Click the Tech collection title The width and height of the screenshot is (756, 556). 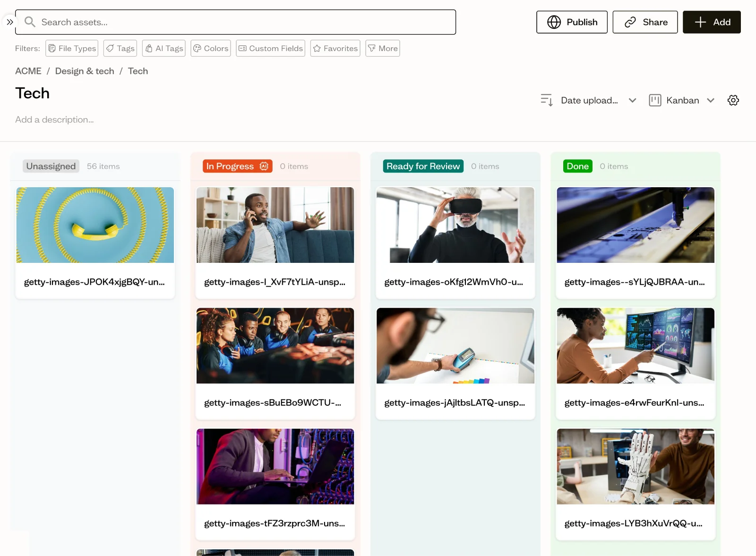click(32, 93)
